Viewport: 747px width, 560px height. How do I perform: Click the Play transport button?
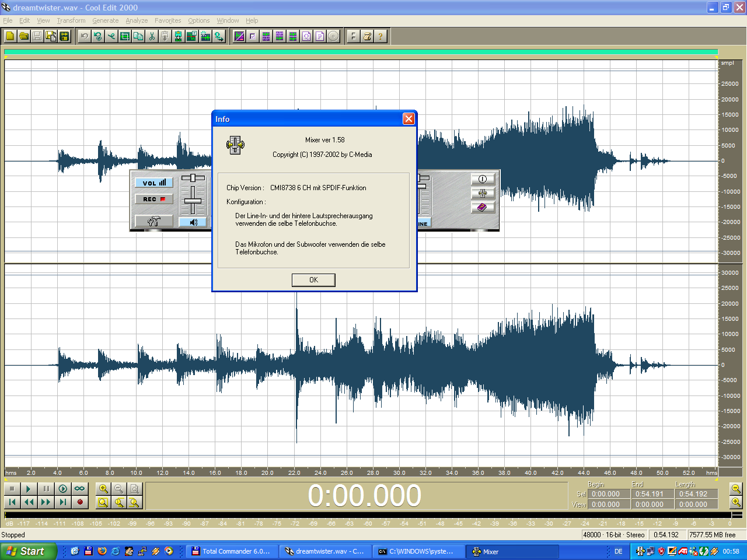pyautogui.click(x=29, y=489)
